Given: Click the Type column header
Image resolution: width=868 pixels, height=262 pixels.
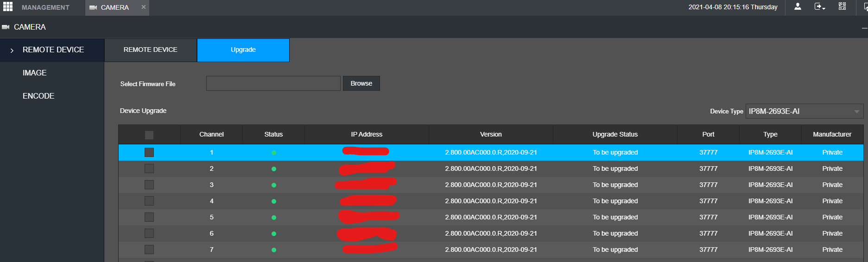Looking at the screenshot, I should 770,134.
